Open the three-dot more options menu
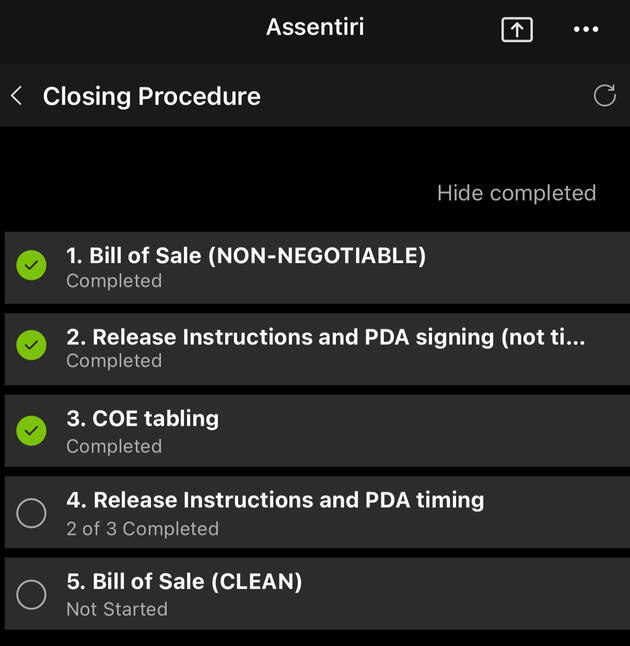630x646 pixels. click(x=586, y=30)
